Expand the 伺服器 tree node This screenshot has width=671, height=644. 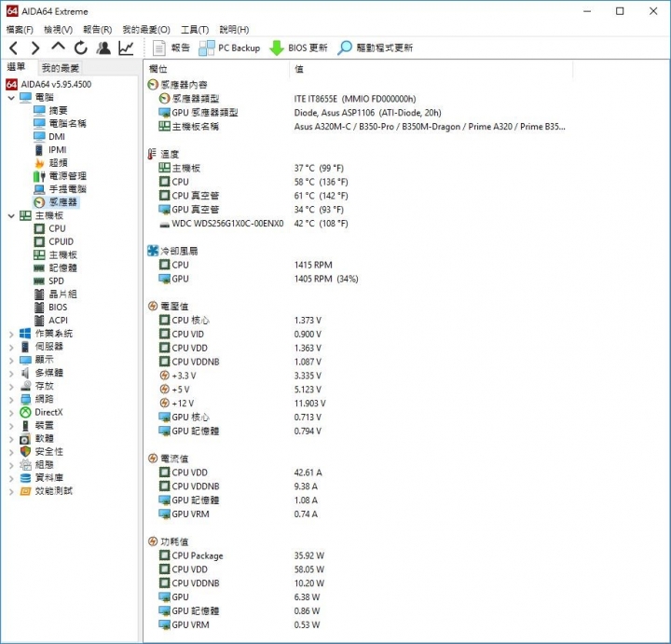pyautogui.click(x=11, y=347)
